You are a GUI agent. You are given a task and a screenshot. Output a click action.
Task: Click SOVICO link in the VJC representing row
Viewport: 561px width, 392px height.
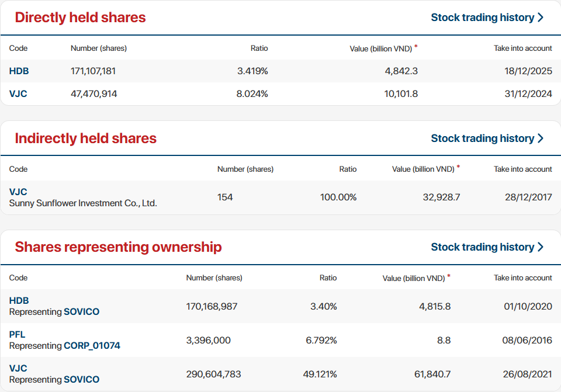81,380
